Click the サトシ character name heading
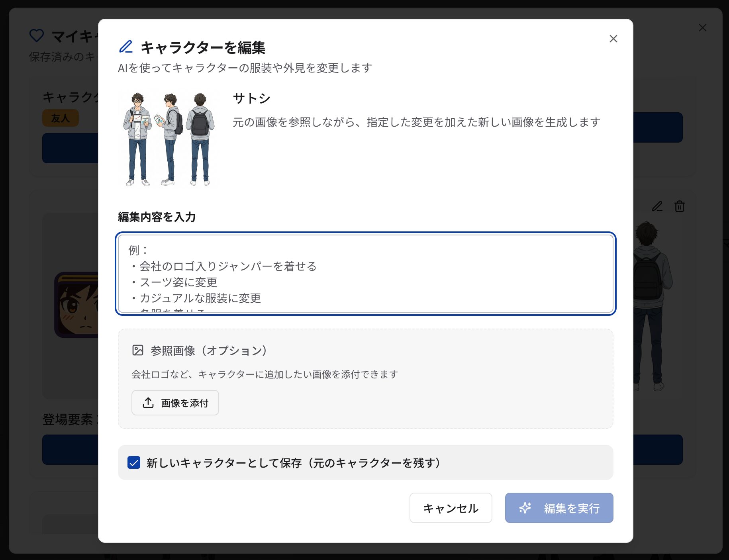Image resolution: width=729 pixels, height=560 pixels. click(x=252, y=98)
